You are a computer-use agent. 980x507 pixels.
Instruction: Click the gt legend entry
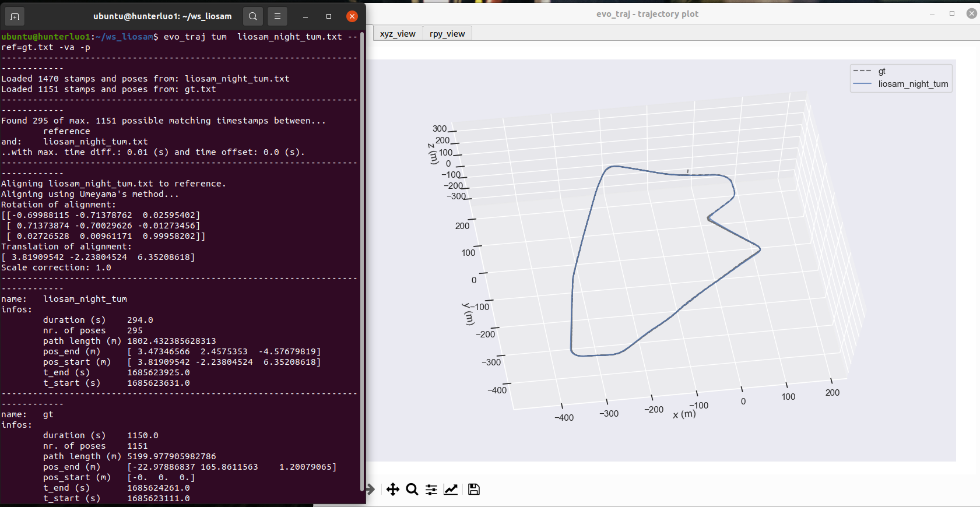(x=881, y=71)
